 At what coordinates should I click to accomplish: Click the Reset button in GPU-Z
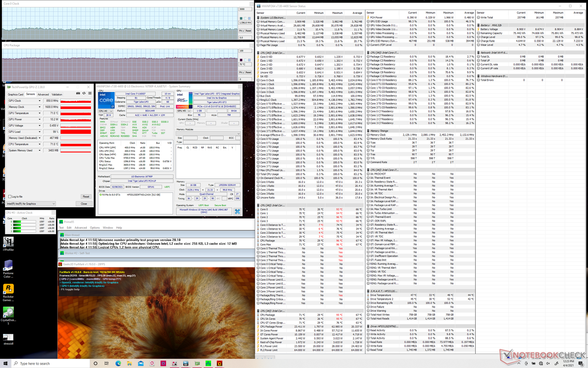pos(86,197)
